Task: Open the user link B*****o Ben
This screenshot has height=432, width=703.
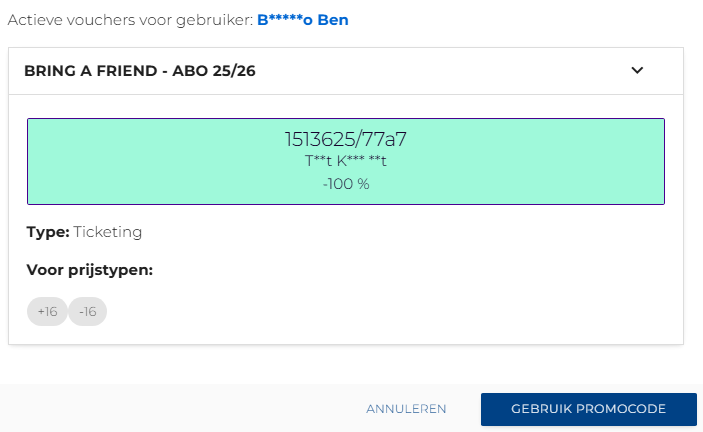Action: coord(303,20)
